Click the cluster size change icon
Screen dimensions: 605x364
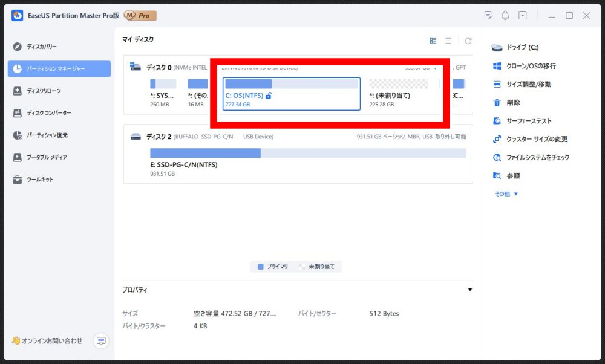tap(497, 139)
